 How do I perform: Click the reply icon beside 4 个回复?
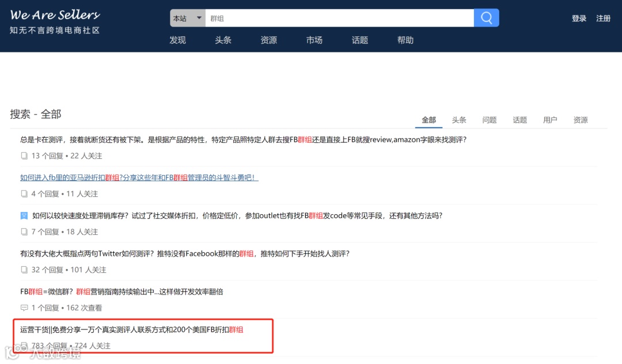pyautogui.click(x=24, y=194)
